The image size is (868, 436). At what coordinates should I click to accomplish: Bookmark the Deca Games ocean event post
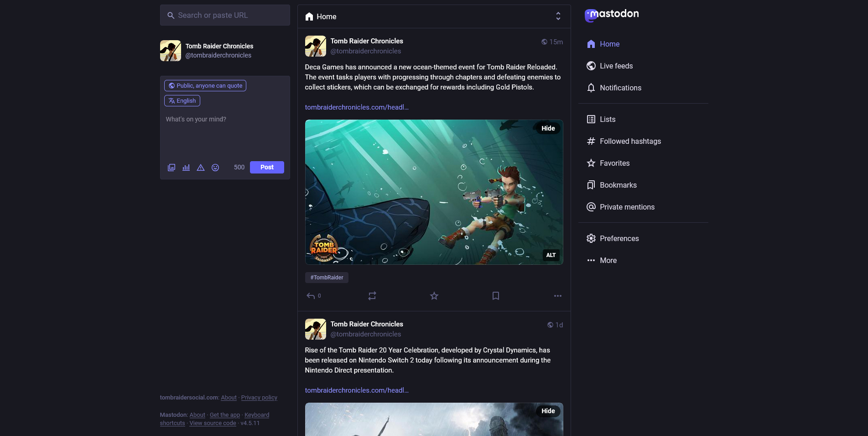click(x=496, y=296)
